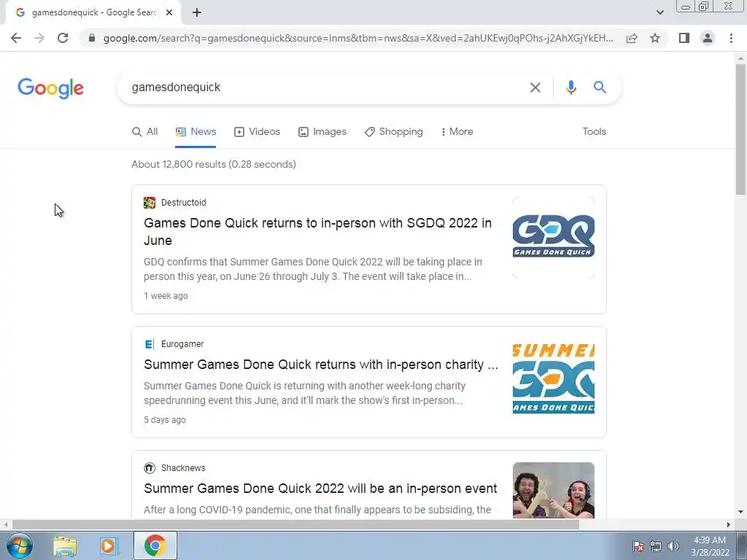
Task: Close the gamesdonequick search tab
Action: click(169, 13)
